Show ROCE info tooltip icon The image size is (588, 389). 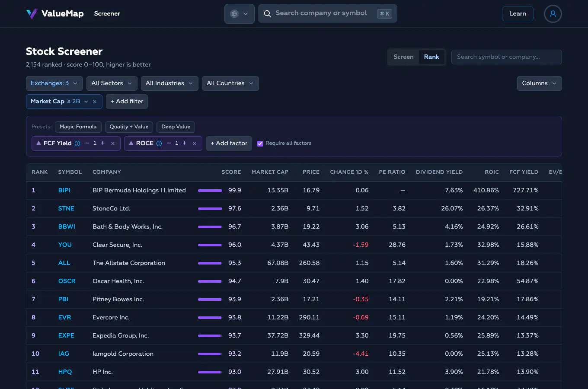click(x=159, y=143)
